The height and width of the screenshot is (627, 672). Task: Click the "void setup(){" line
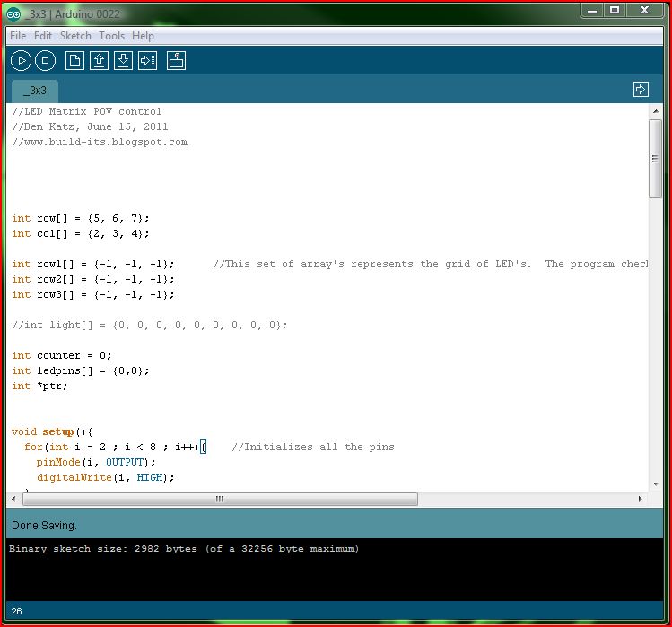[52, 431]
